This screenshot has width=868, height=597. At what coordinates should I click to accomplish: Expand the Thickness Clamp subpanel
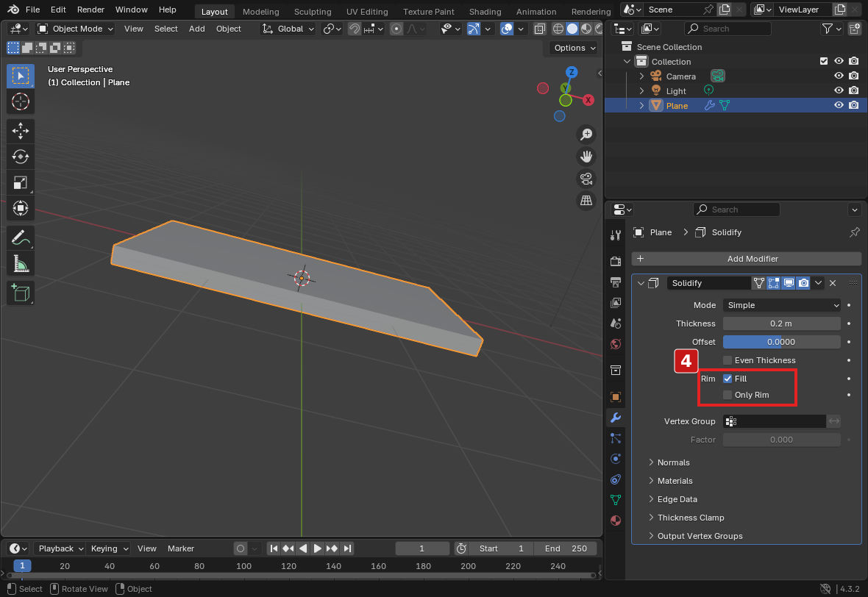690,518
